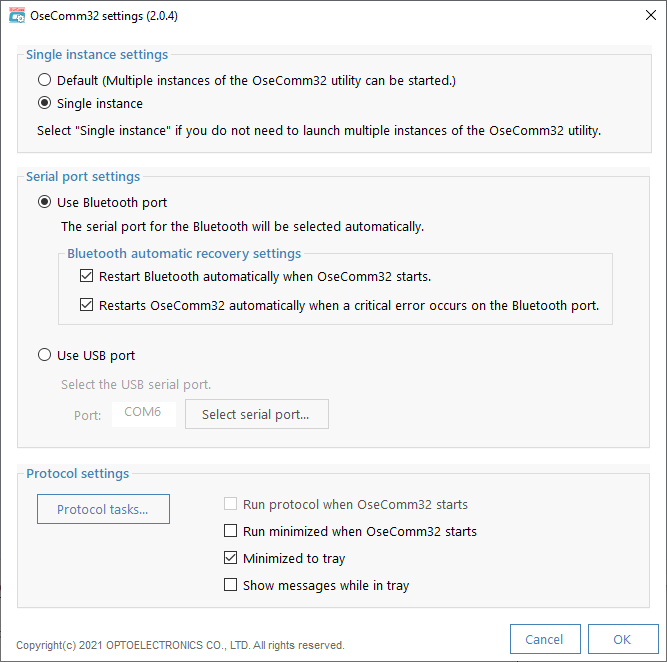The width and height of the screenshot is (667, 662).
Task: Confirm settings with OK button
Action: point(623,639)
